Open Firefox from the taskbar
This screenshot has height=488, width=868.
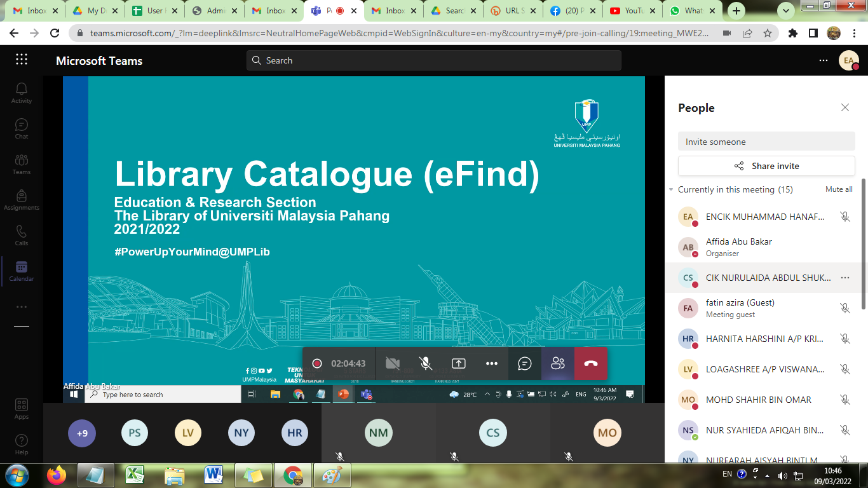tap(56, 475)
